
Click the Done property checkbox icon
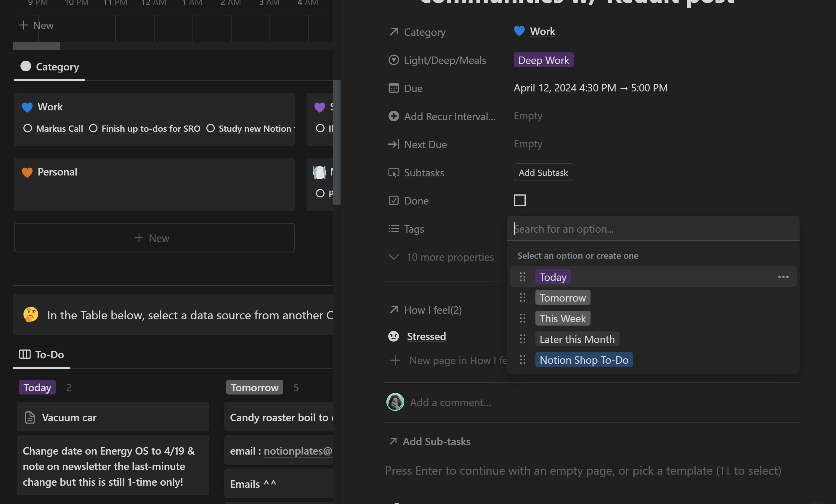(394, 201)
